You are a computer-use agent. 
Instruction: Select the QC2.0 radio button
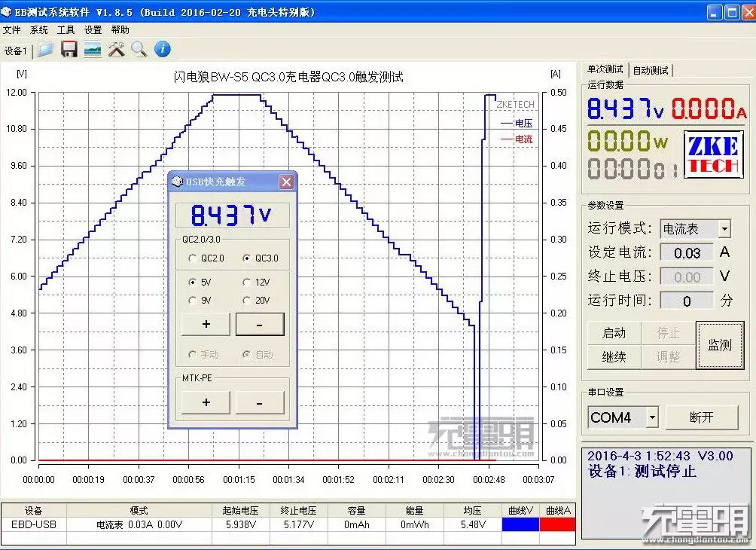[x=207, y=258]
